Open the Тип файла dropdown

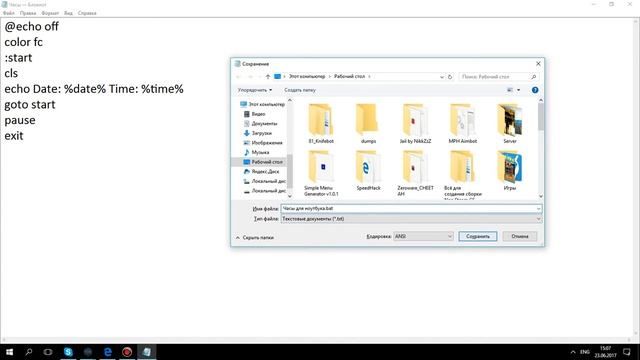[411, 219]
